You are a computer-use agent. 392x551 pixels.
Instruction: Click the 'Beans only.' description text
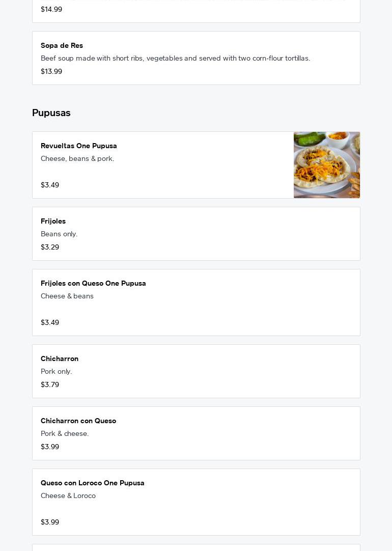point(59,234)
